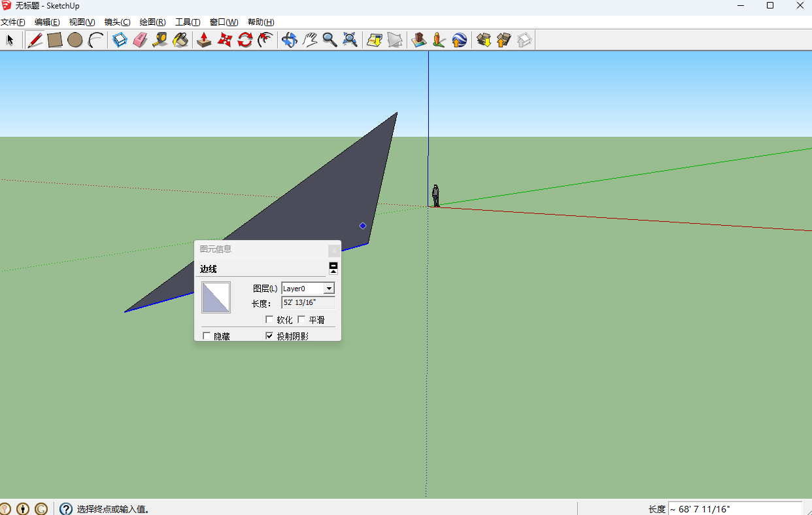Click the help question mark status icon
812x515 pixels.
[66, 508]
